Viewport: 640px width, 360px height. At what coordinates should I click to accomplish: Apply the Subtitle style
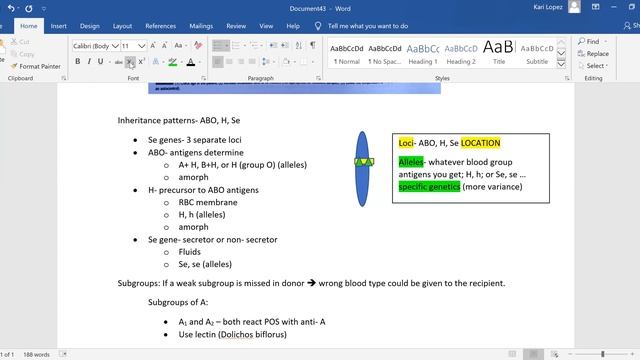[x=537, y=54]
